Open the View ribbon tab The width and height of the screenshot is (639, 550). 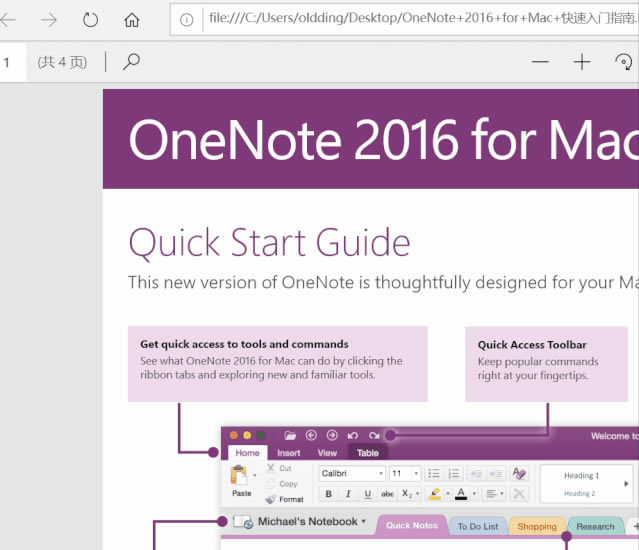coord(327,453)
